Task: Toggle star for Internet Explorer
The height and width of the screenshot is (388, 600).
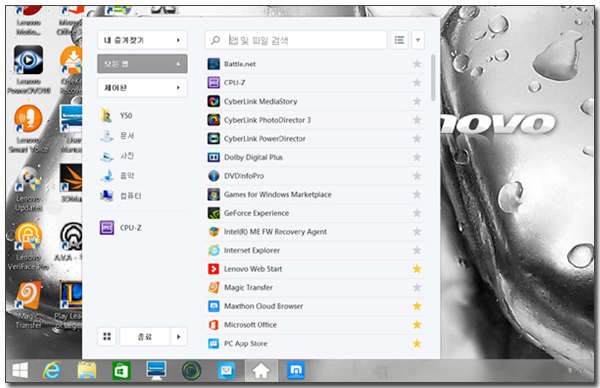Action: tap(417, 250)
